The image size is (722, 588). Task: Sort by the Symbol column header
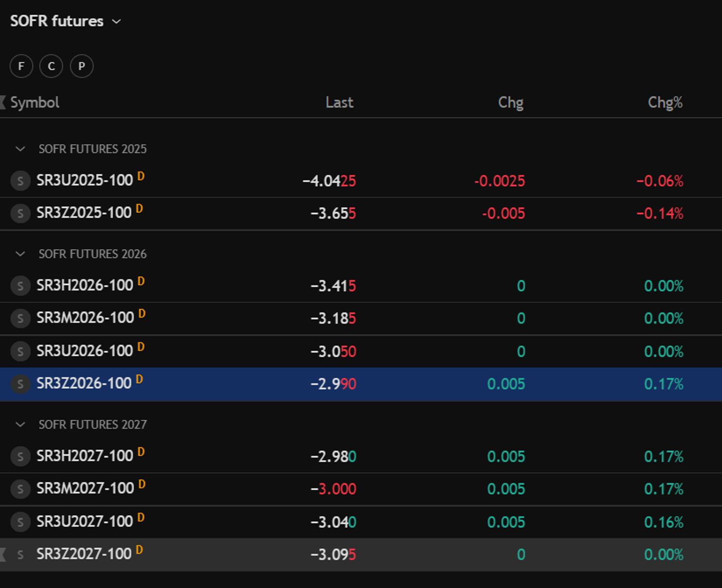35,102
